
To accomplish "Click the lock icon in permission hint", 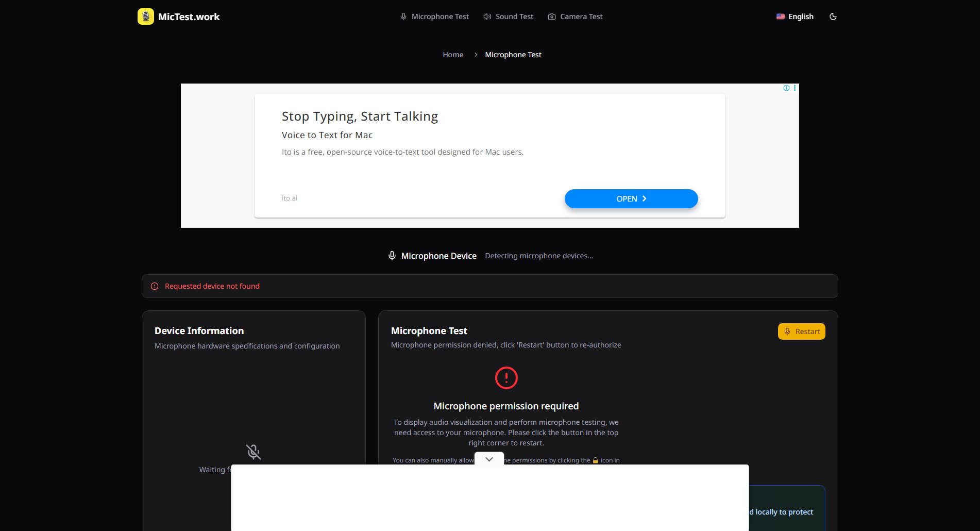I will [596, 460].
